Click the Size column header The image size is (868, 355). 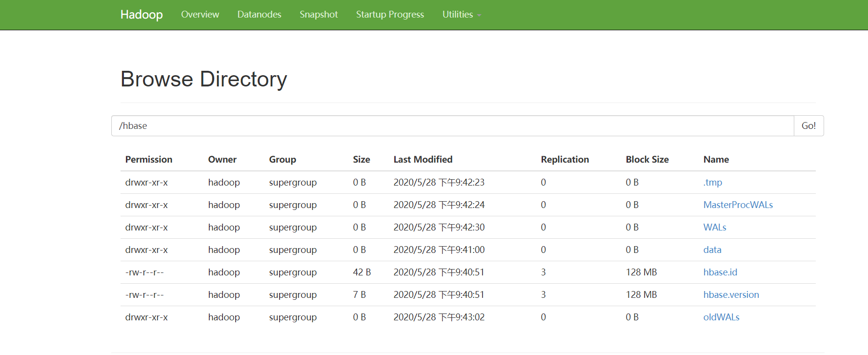click(362, 159)
